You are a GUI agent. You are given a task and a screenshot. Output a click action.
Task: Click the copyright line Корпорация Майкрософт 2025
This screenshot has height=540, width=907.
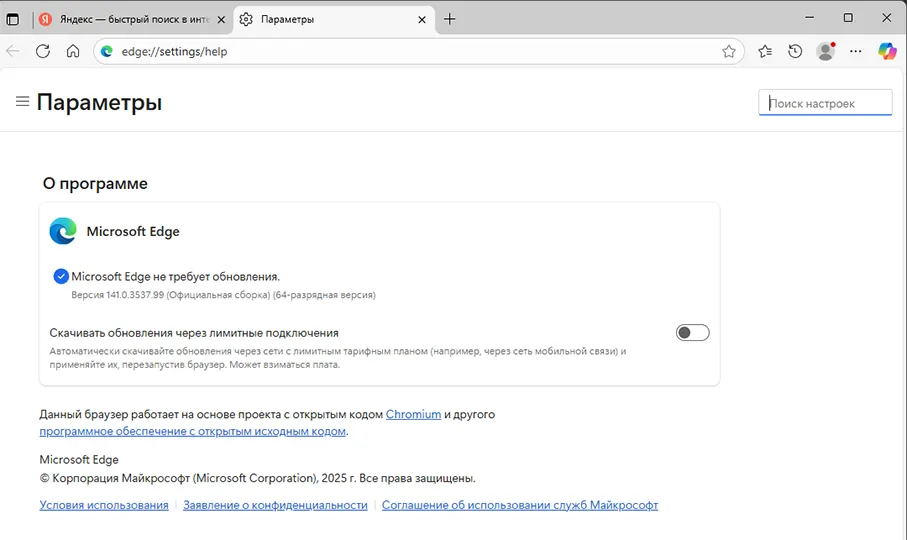coord(257,478)
